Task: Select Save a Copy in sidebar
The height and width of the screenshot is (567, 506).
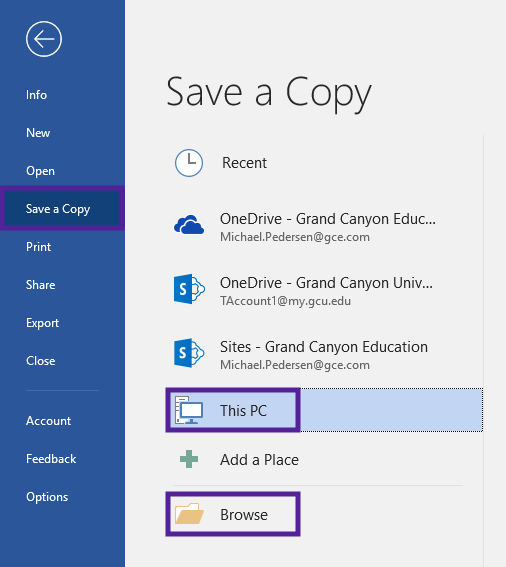Action: click(62, 209)
